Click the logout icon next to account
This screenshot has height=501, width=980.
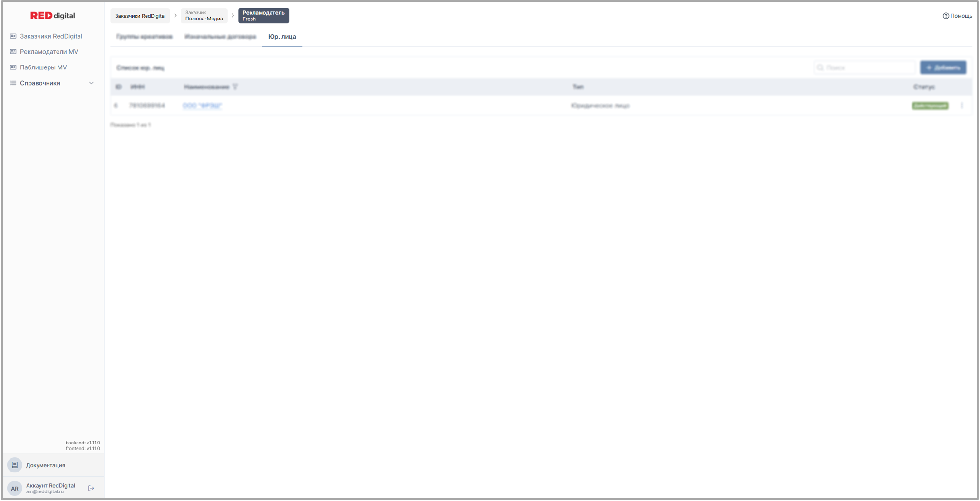point(91,488)
